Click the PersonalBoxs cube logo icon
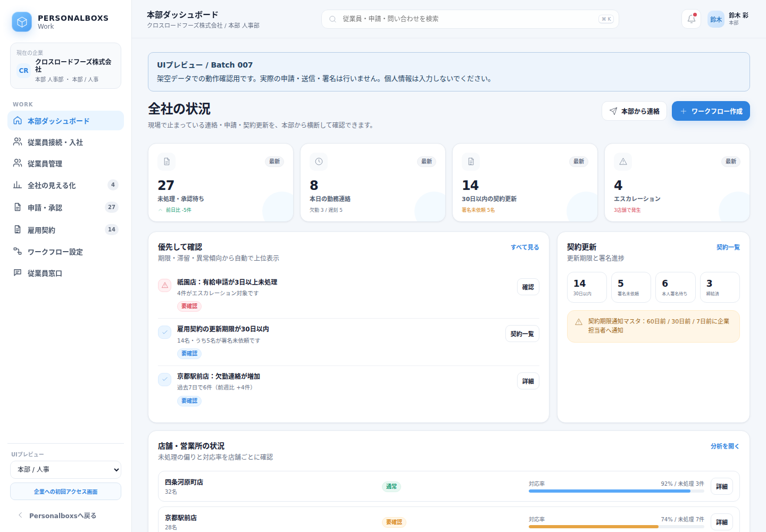The width and height of the screenshot is (766, 532). 22,22
